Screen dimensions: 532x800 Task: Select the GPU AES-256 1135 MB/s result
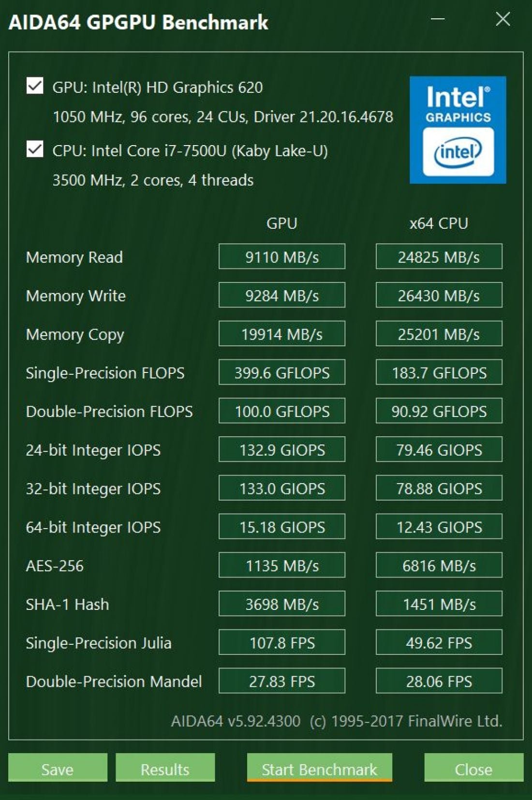(x=282, y=565)
